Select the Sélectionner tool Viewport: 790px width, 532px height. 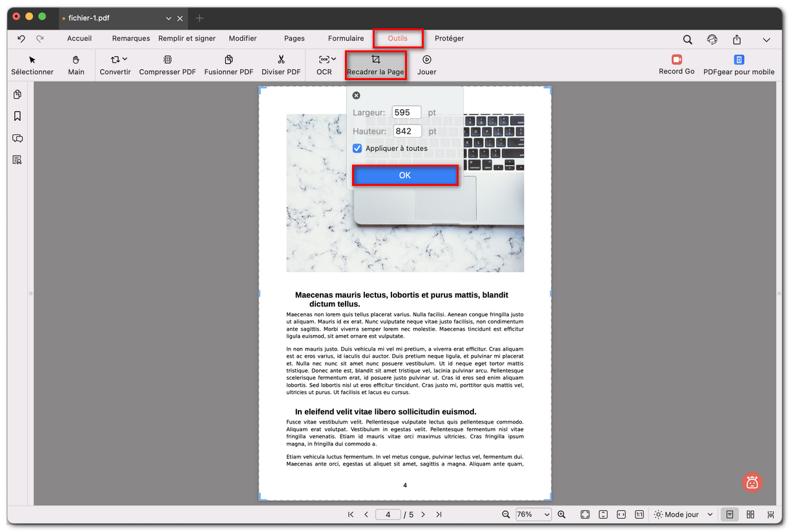coord(32,65)
